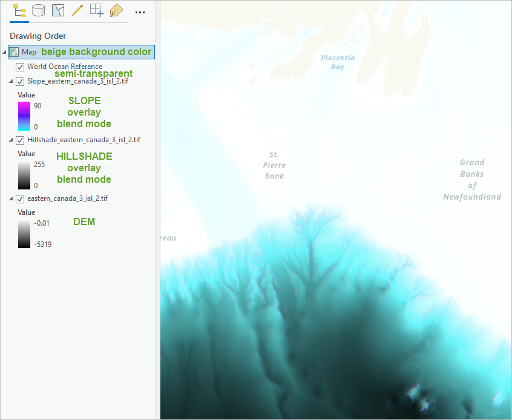Toggle eastern_canada_3_isl_2.tif layer visibility
This screenshot has height=420, width=512.
(x=20, y=199)
